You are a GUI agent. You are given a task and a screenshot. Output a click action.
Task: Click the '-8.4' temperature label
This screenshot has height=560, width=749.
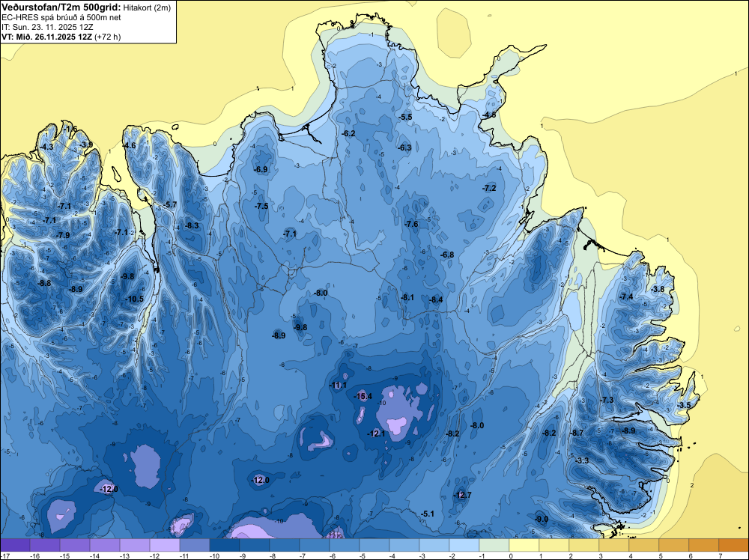click(x=436, y=299)
